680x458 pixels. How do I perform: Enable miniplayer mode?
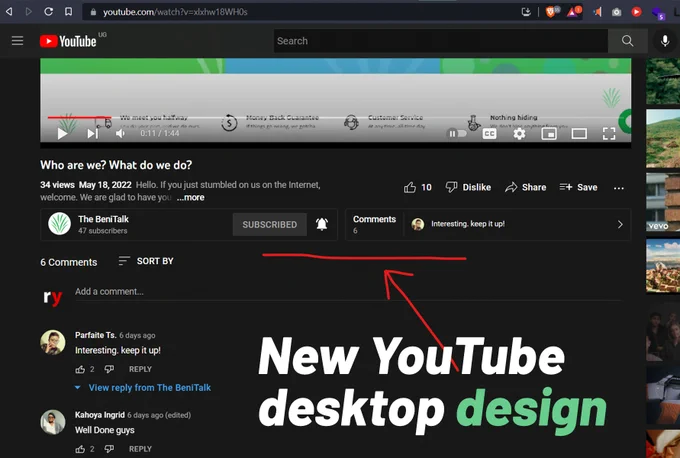pos(549,134)
